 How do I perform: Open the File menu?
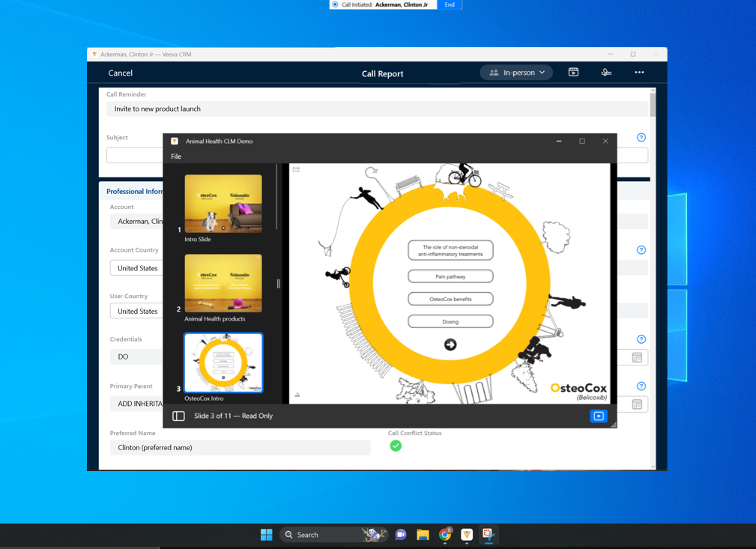(x=176, y=157)
